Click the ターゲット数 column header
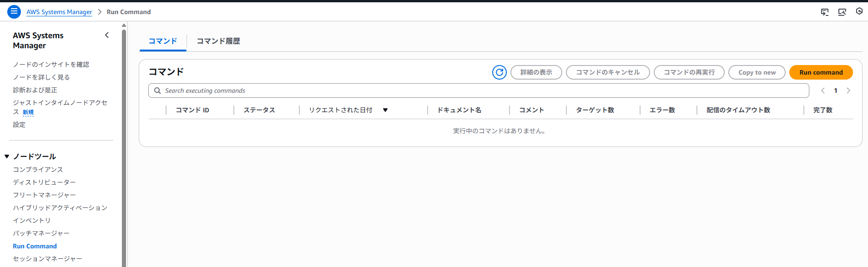The height and width of the screenshot is (267, 868). coord(595,110)
